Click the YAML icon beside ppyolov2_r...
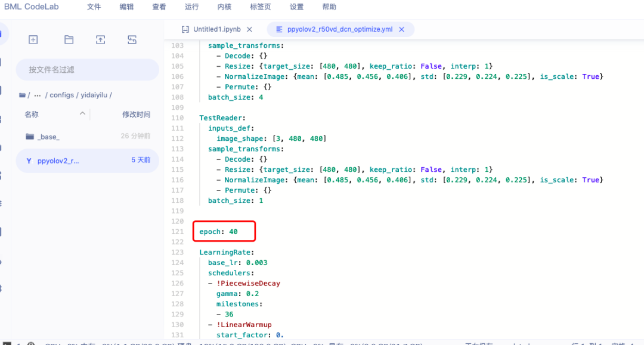This screenshot has width=644, height=345. coord(29,161)
